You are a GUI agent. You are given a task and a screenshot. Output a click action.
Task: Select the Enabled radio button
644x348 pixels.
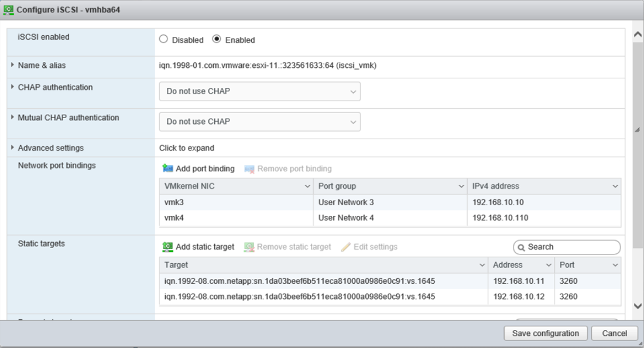tap(217, 39)
